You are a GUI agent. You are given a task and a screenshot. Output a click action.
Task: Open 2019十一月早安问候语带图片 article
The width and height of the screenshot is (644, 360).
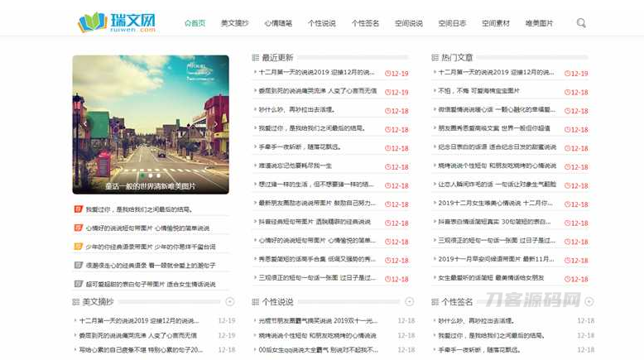[x=496, y=259]
